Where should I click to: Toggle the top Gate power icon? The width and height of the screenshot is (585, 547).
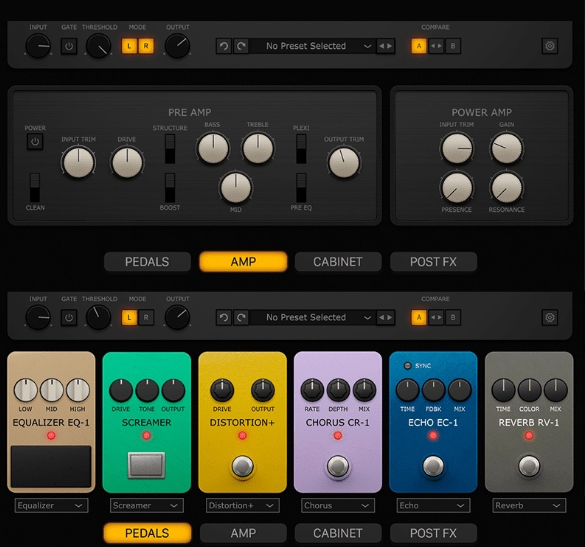point(69,46)
